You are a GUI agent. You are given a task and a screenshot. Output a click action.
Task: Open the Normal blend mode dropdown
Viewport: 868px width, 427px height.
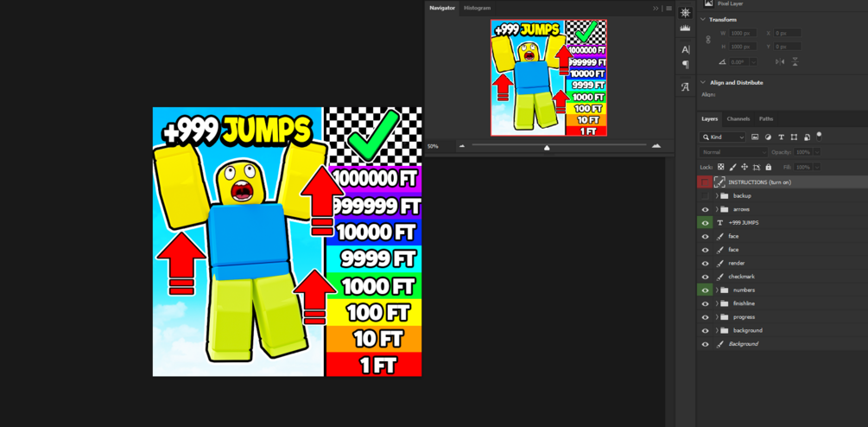[733, 152]
